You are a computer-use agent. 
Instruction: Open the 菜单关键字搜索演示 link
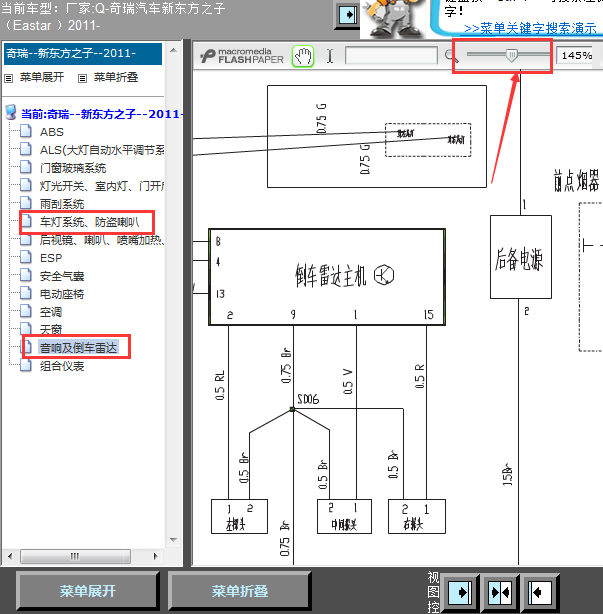[530, 29]
